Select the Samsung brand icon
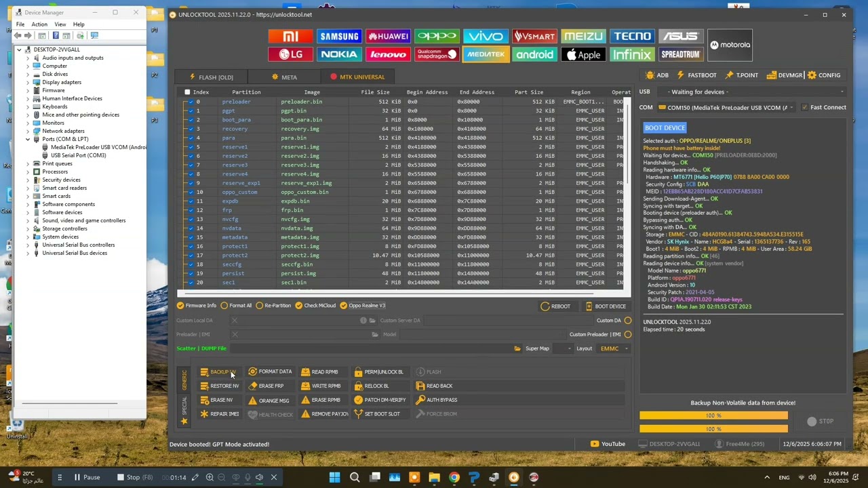Viewport: 868px width, 488px height. (x=339, y=36)
